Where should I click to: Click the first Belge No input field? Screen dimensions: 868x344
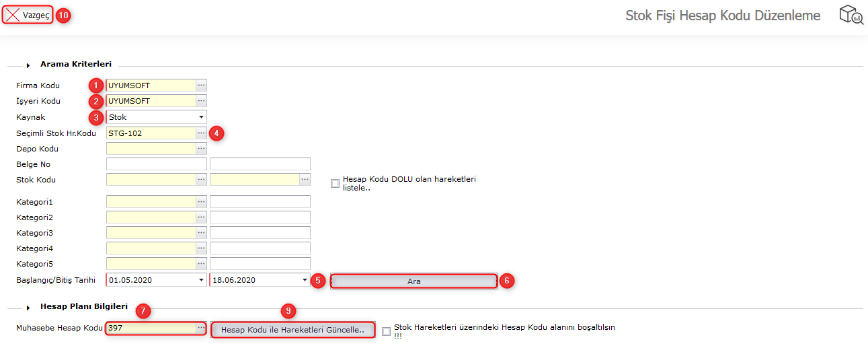coord(156,164)
